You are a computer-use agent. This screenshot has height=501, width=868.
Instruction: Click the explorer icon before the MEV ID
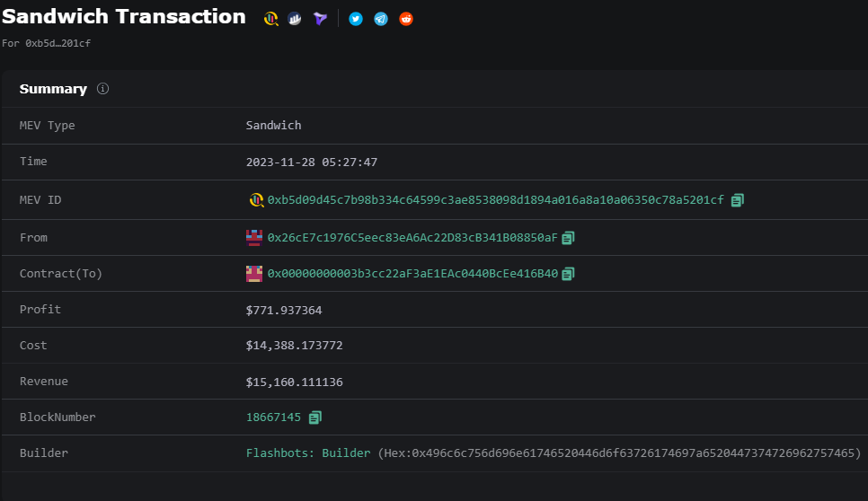255,200
